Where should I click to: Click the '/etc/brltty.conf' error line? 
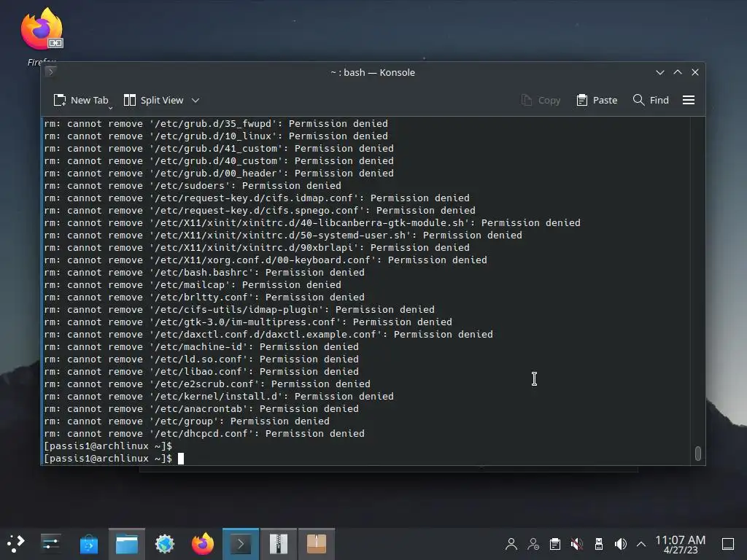204,297
